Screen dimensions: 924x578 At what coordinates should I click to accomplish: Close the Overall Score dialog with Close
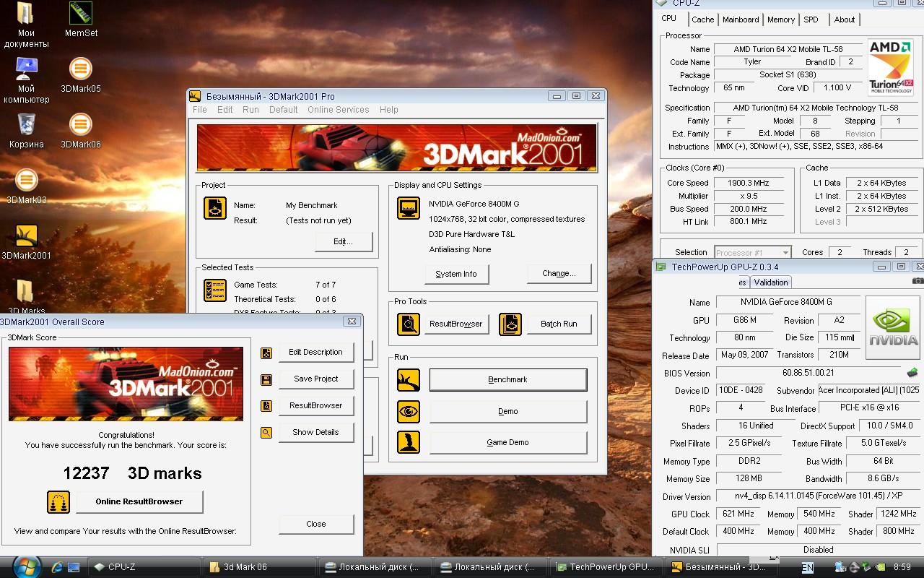(315, 524)
